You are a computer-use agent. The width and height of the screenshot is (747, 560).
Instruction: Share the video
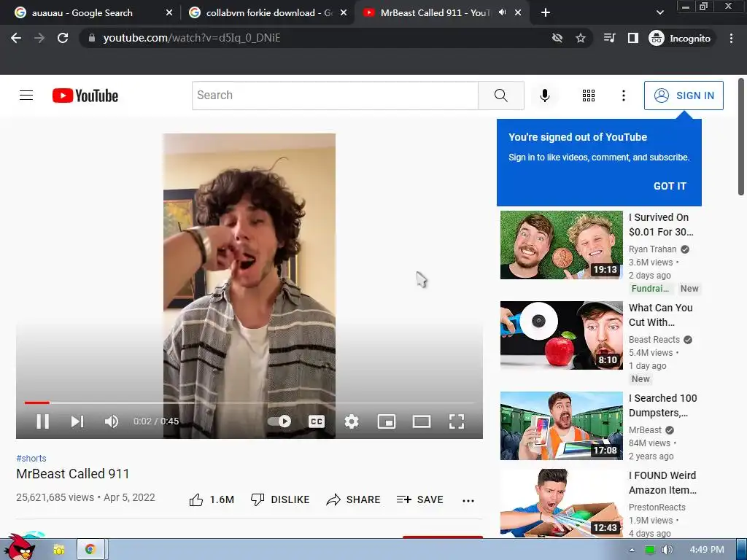353,499
